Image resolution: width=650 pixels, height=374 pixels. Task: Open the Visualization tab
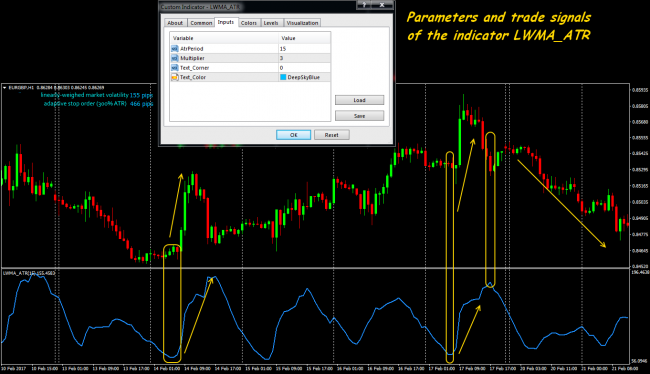[x=302, y=23]
